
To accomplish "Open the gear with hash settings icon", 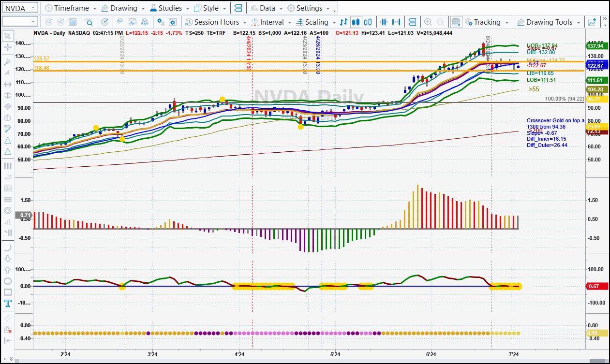I will tap(162, 22).
